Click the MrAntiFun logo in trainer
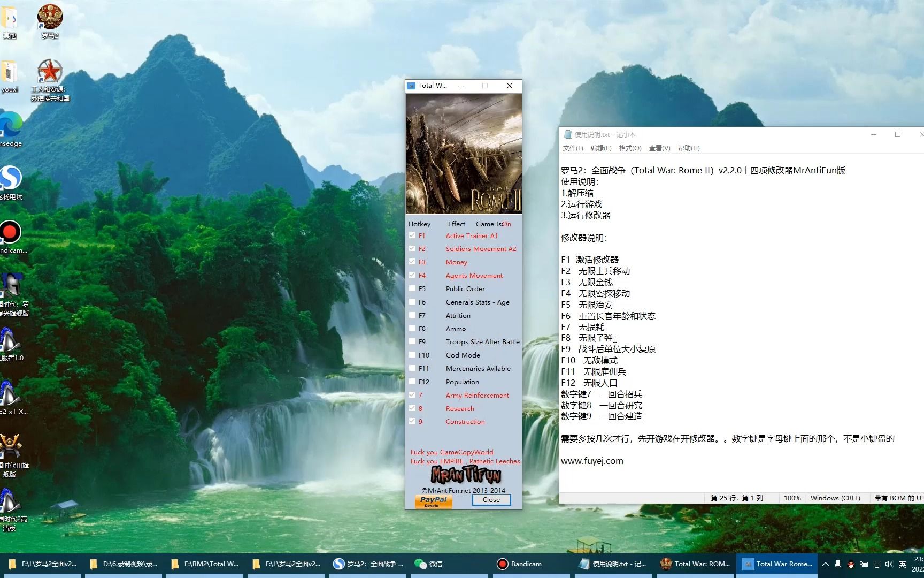This screenshot has height=578, width=924. (x=466, y=475)
